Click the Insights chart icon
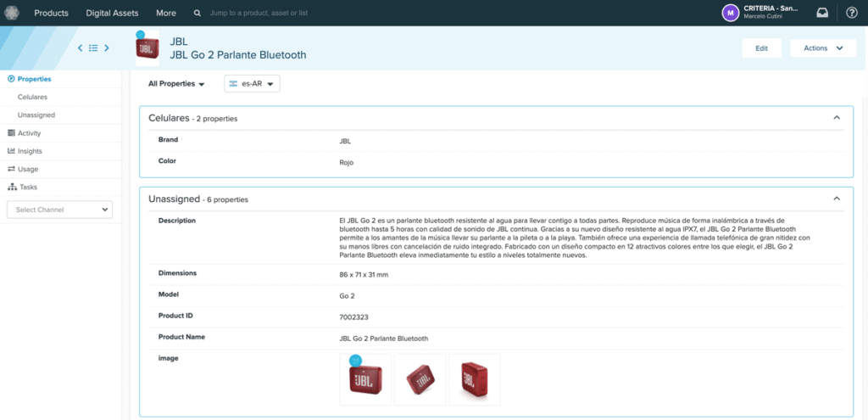 pyautogui.click(x=11, y=151)
